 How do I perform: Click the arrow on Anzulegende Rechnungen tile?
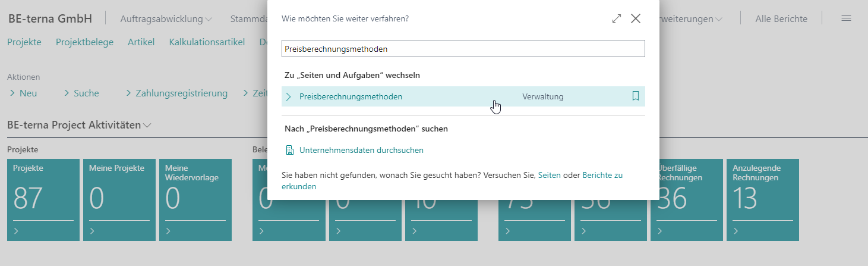736,231
